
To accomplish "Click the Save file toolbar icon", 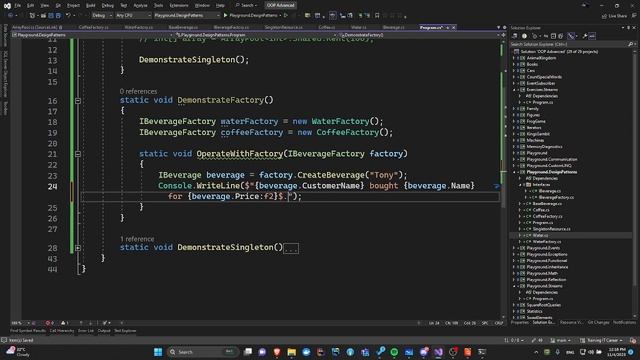I will (x=51, y=16).
